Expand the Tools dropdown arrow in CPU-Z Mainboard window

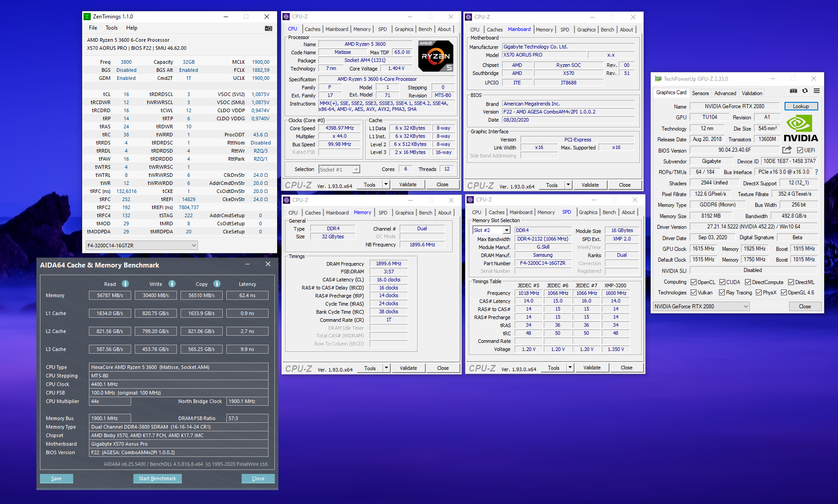pyautogui.click(x=568, y=185)
